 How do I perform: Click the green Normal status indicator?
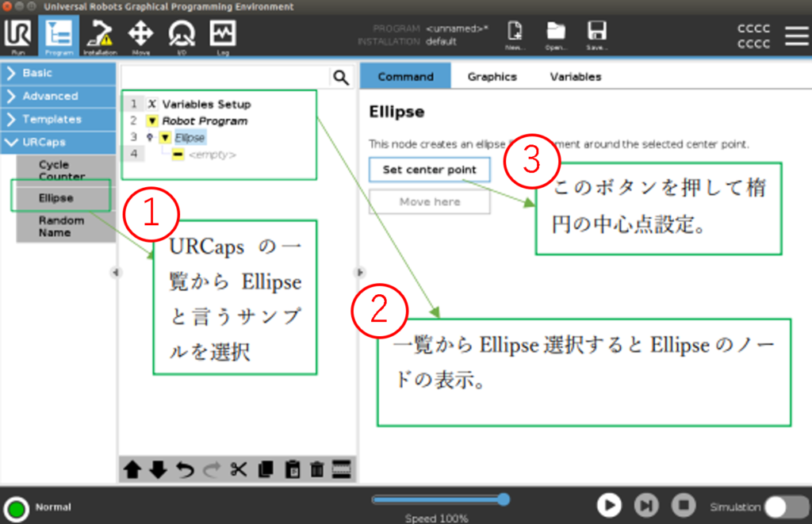(16, 508)
